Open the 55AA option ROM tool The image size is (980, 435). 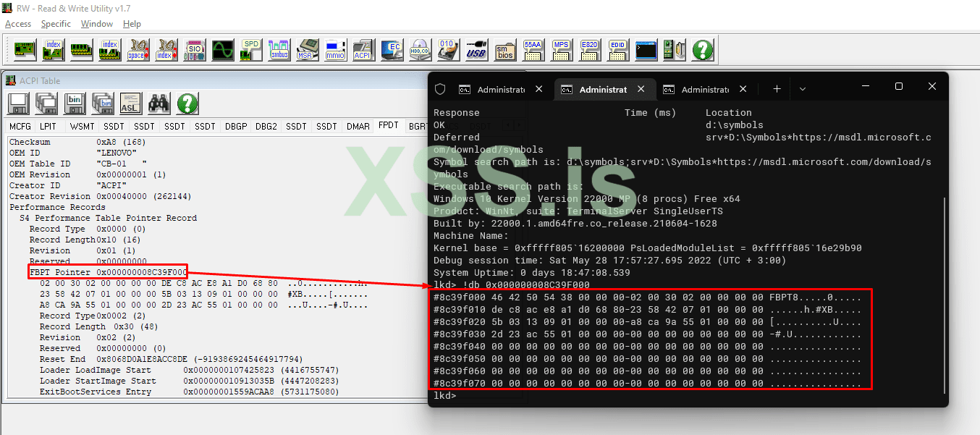pos(533,50)
